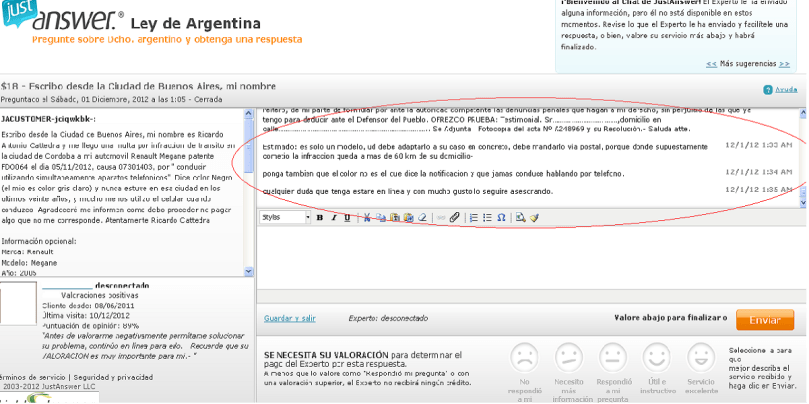
Task: Click the 'érminos de servicio' footer link
Action: coord(34,378)
